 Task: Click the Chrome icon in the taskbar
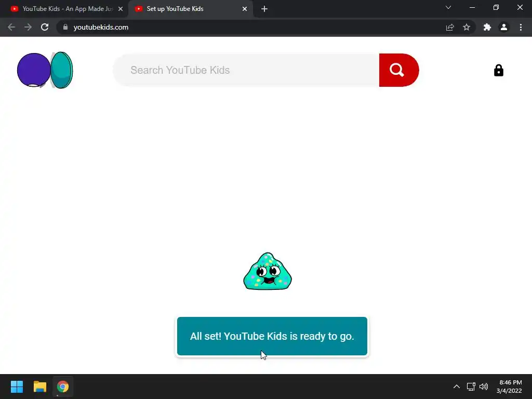(63, 387)
